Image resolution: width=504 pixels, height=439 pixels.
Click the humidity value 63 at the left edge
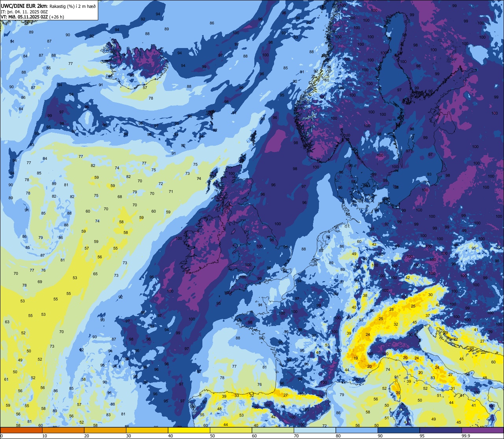7,322
